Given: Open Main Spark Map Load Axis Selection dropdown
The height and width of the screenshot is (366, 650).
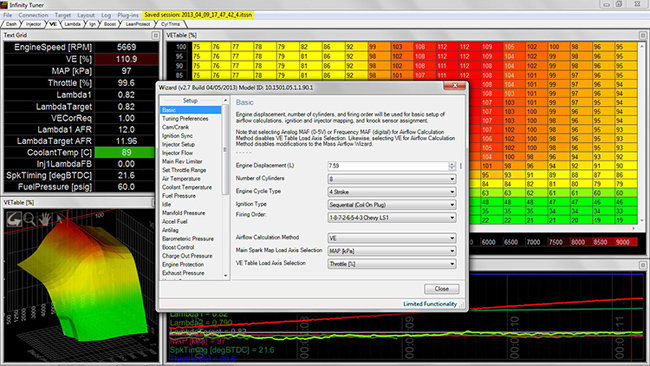Looking at the screenshot, I should point(392,251).
